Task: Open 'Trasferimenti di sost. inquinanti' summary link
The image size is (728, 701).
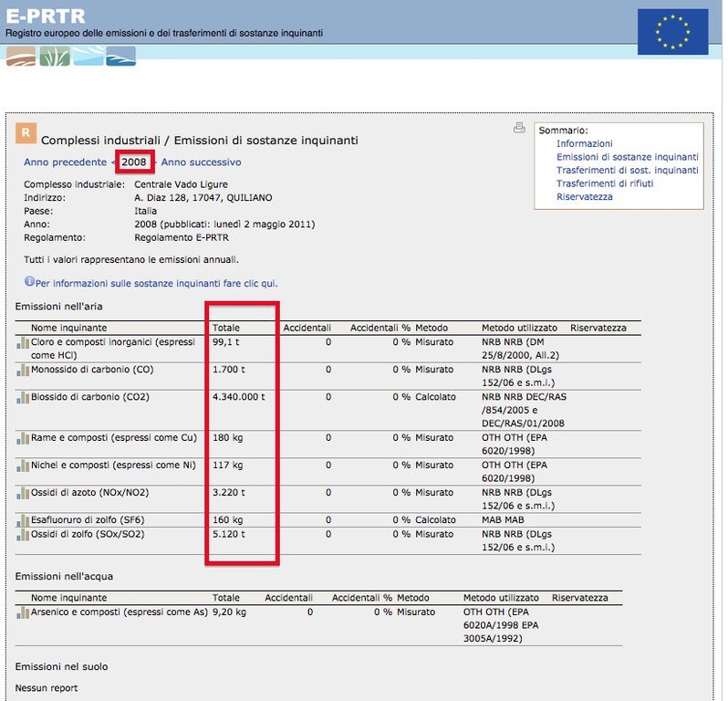Action: pos(627,171)
